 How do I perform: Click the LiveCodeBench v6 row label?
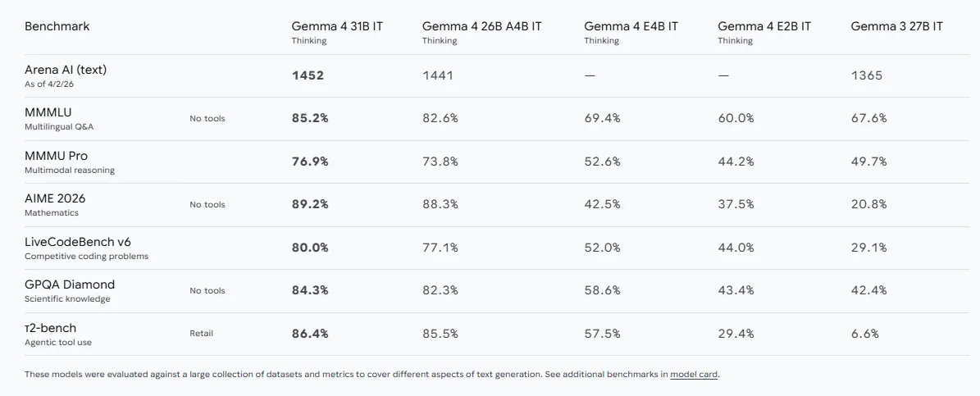(x=78, y=242)
